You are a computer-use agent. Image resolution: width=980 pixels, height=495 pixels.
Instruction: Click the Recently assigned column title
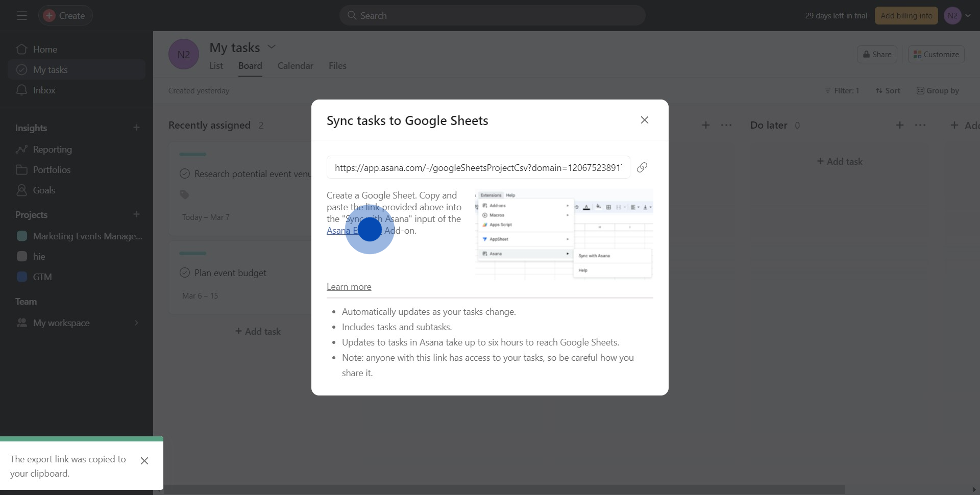(x=209, y=125)
